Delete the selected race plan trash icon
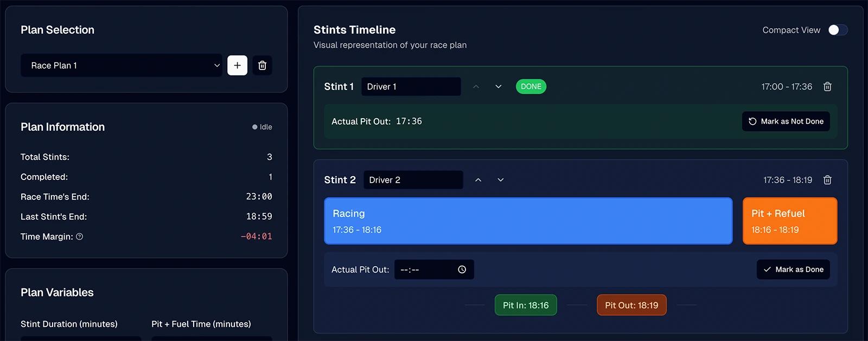868x341 pixels. pos(262,66)
